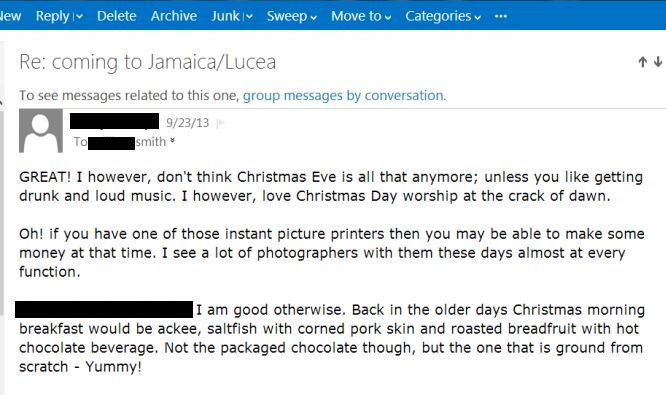Click New to compose message
Screen dimensions: 666x395
point(10,16)
